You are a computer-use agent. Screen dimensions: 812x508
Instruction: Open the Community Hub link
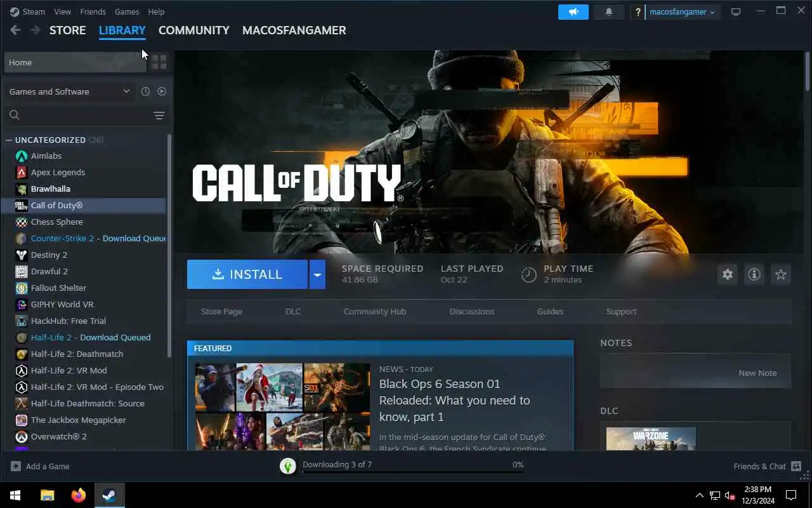point(375,311)
